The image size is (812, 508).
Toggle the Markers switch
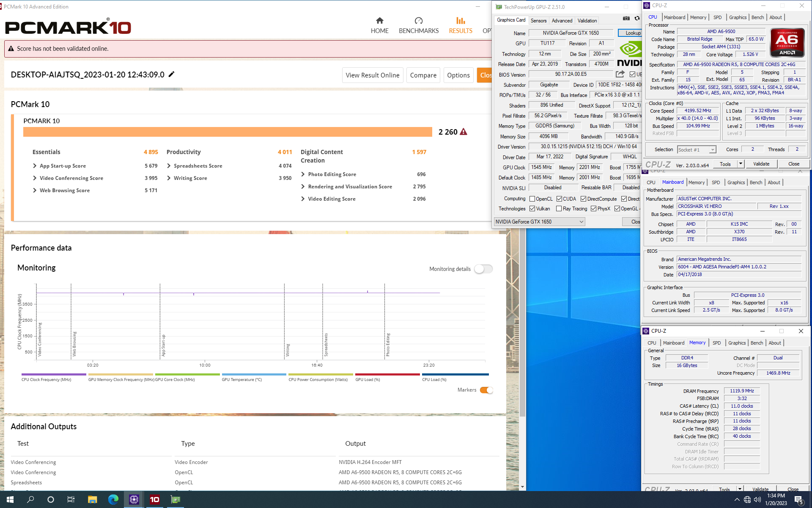[486, 390]
